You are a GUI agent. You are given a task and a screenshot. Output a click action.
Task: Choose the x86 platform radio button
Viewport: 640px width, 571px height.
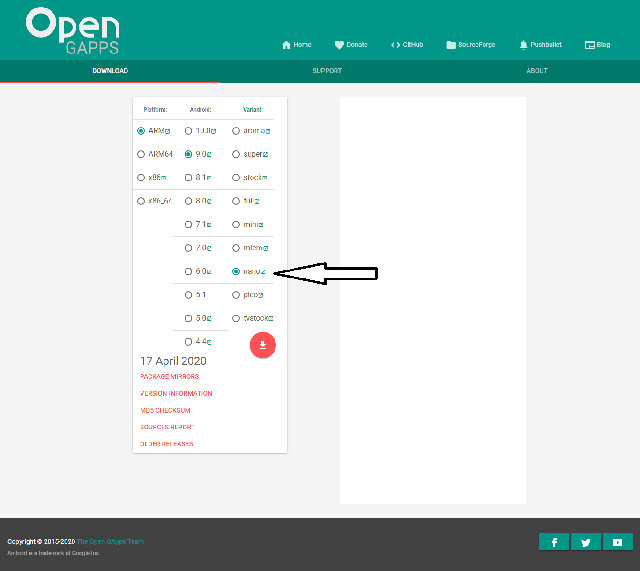(x=141, y=178)
